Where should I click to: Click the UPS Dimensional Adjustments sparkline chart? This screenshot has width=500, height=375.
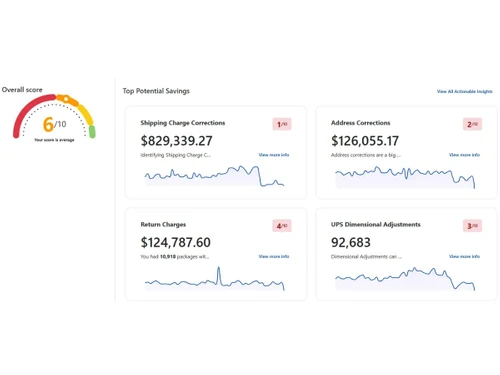(405, 279)
